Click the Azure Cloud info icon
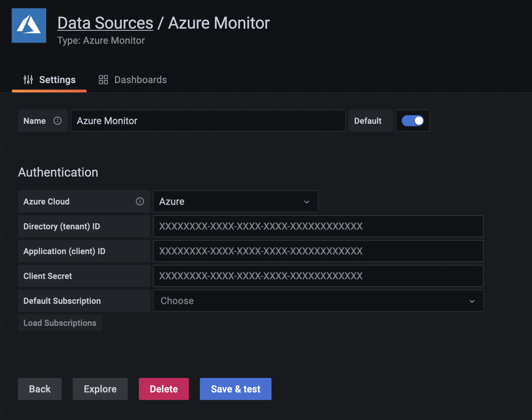532x420 pixels. pos(140,201)
